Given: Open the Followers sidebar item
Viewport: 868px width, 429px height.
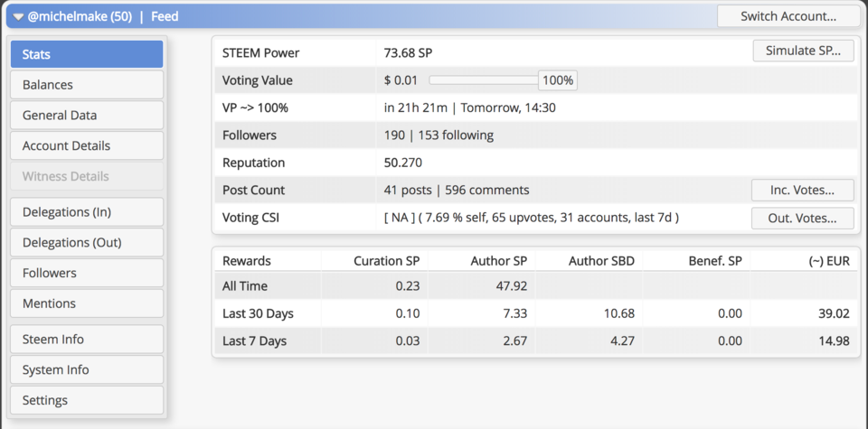Looking at the screenshot, I should (87, 273).
